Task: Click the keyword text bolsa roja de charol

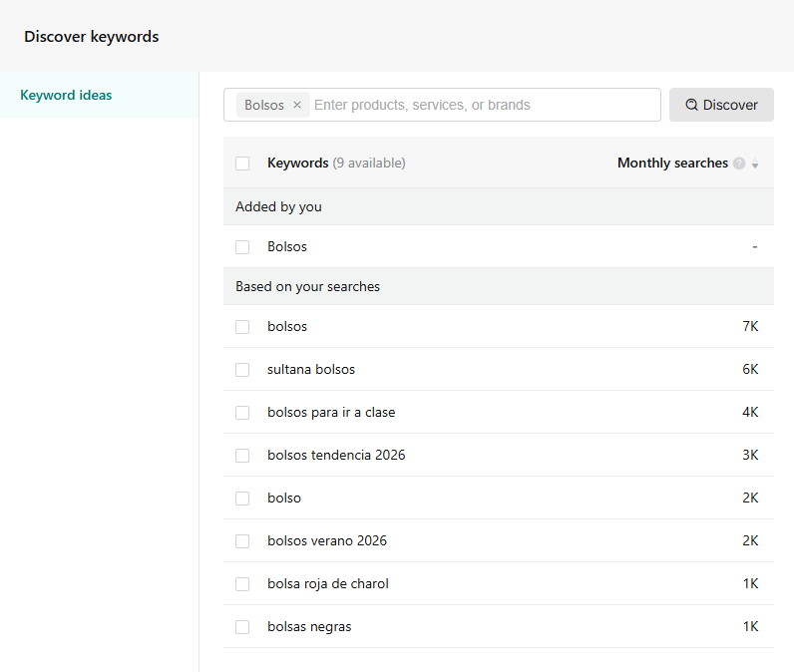Action: coord(328,584)
